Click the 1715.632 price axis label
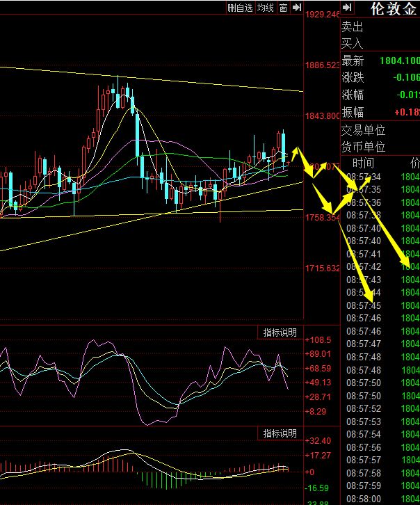 pos(322,268)
